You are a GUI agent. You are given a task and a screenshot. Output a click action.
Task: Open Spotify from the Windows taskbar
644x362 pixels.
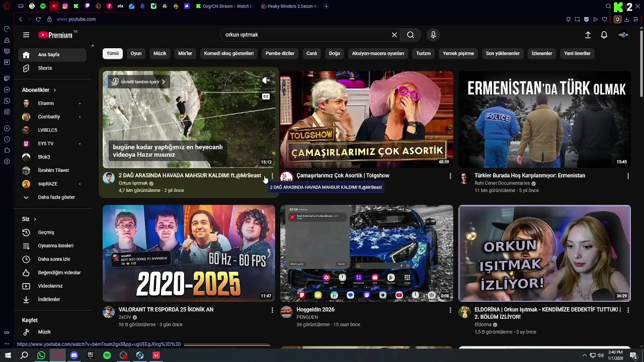click(107, 355)
